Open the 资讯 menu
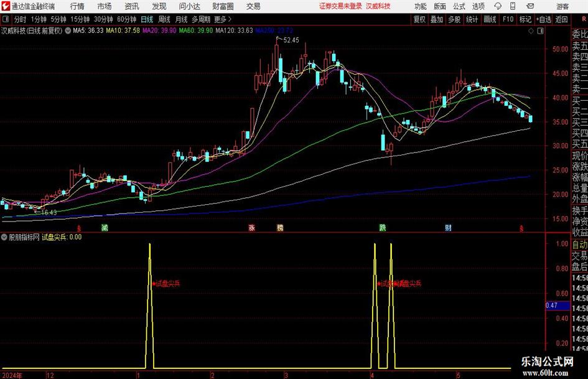This screenshot has height=379, width=588. click(132, 6)
